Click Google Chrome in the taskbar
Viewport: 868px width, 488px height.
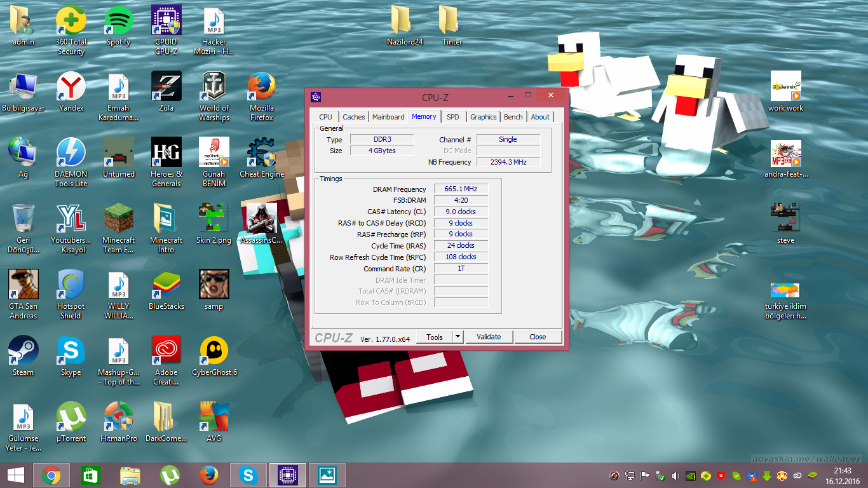[x=51, y=475]
